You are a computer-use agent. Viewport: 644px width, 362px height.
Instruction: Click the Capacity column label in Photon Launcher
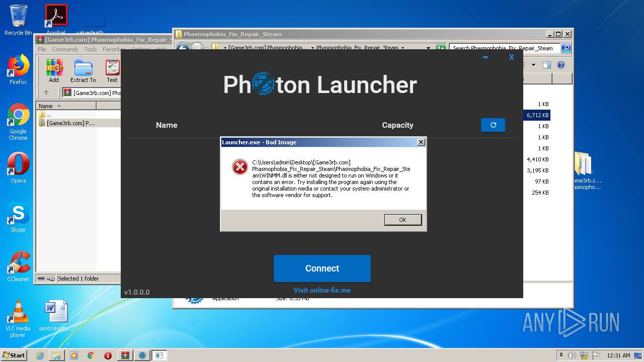coord(397,125)
